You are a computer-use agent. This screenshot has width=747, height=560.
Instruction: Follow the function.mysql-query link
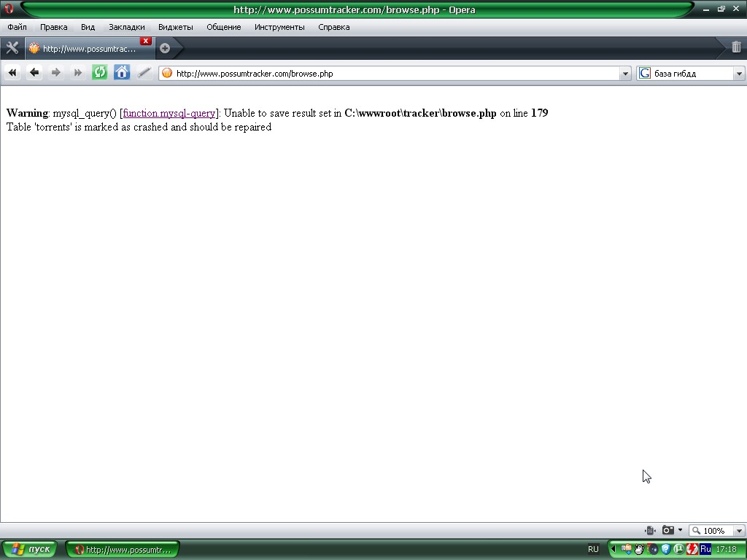click(169, 113)
